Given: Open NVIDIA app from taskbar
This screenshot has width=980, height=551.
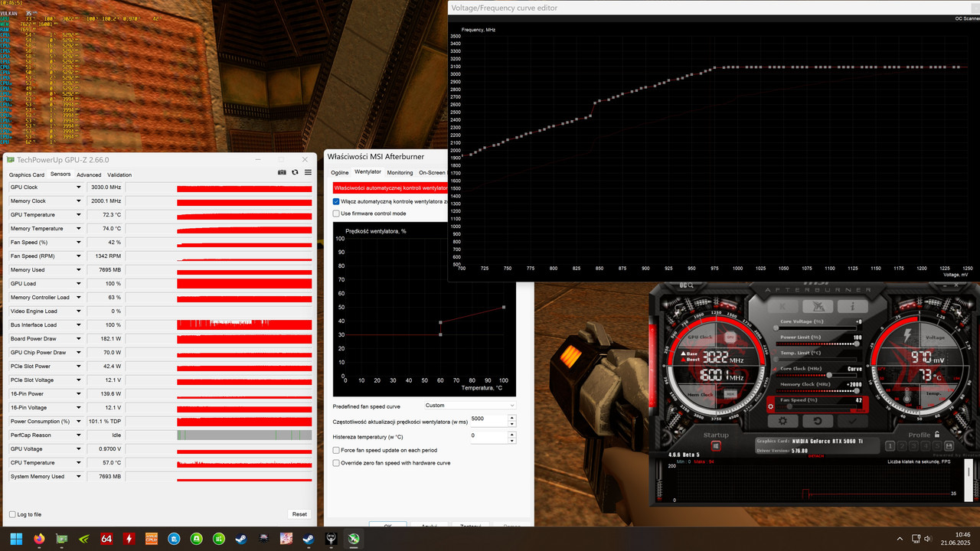Looking at the screenshot, I should 84,538.
